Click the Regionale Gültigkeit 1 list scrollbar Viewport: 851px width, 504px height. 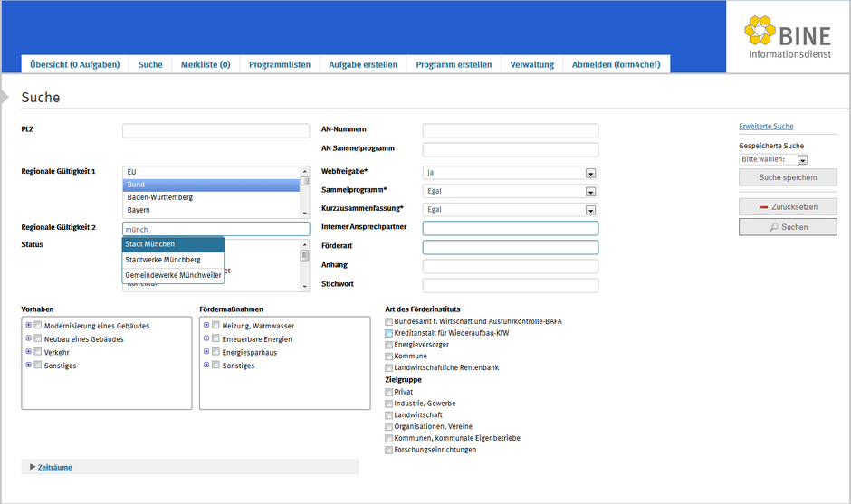tap(304, 193)
